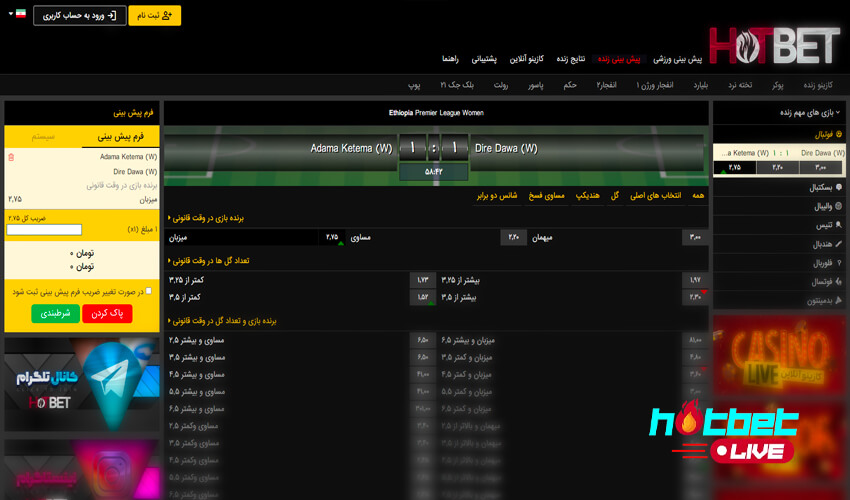Choose the tennis (تنیس) sport icon

(839, 225)
